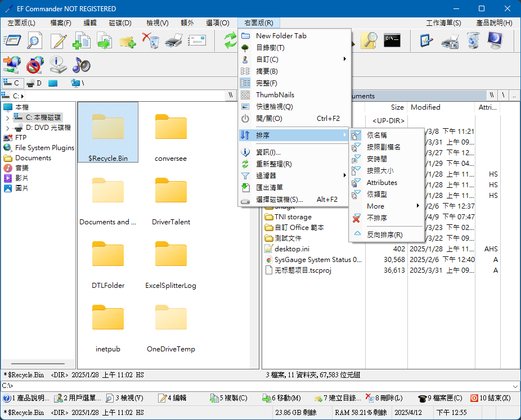This screenshot has width=521, height=420.
Task: Click the new folder toolbar icon
Action: click(x=127, y=41)
